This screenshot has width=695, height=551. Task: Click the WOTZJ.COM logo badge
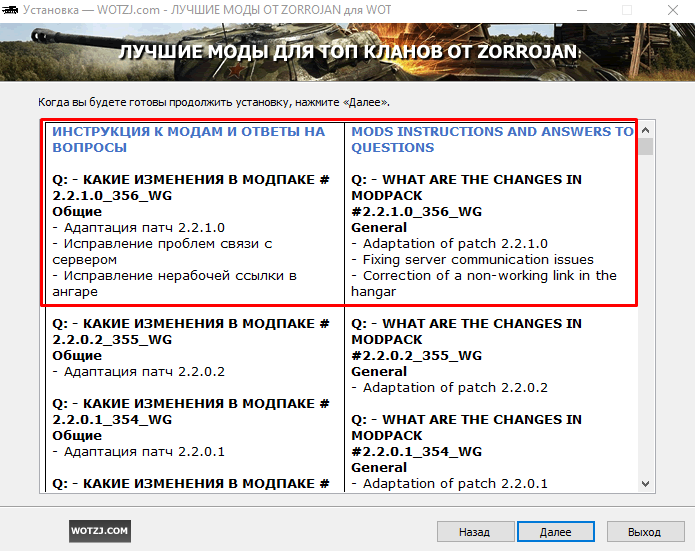[100, 530]
